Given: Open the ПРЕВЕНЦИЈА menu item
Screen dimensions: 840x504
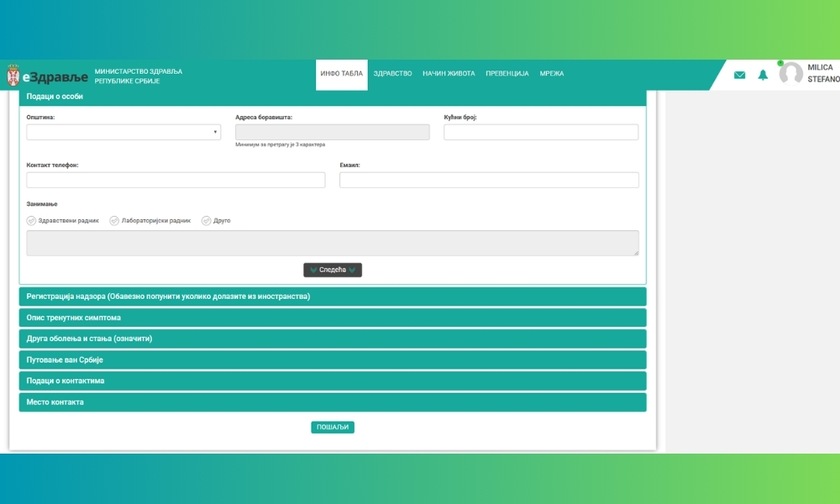Looking at the screenshot, I should (x=507, y=74).
